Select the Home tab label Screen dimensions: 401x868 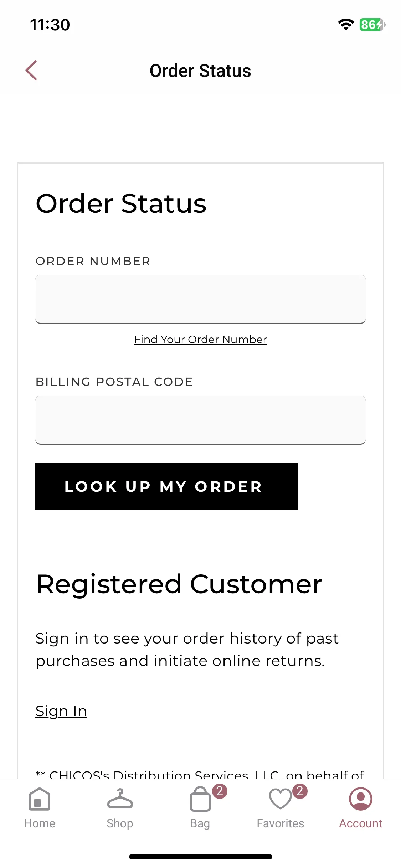(x=40, y=823)
